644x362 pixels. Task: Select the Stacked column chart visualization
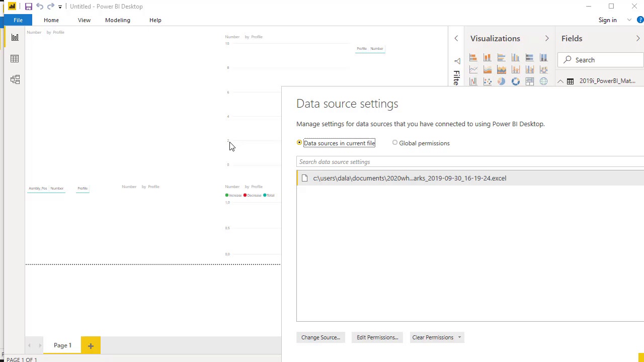click(487, 58)
